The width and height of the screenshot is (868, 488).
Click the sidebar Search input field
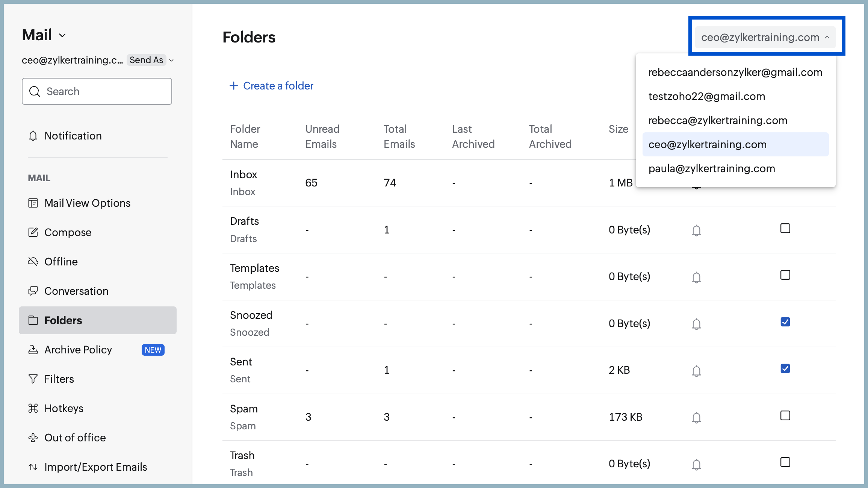pos(97,91)
